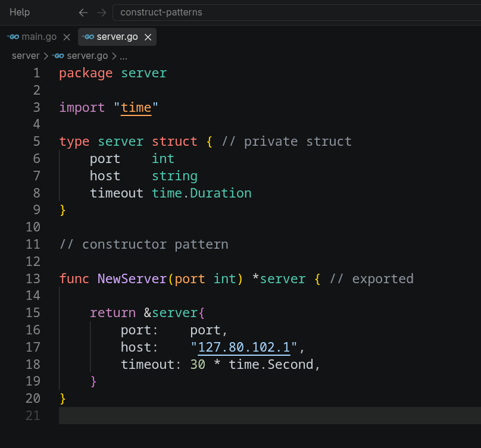Go back with the left arrow

tap(83, 12)
